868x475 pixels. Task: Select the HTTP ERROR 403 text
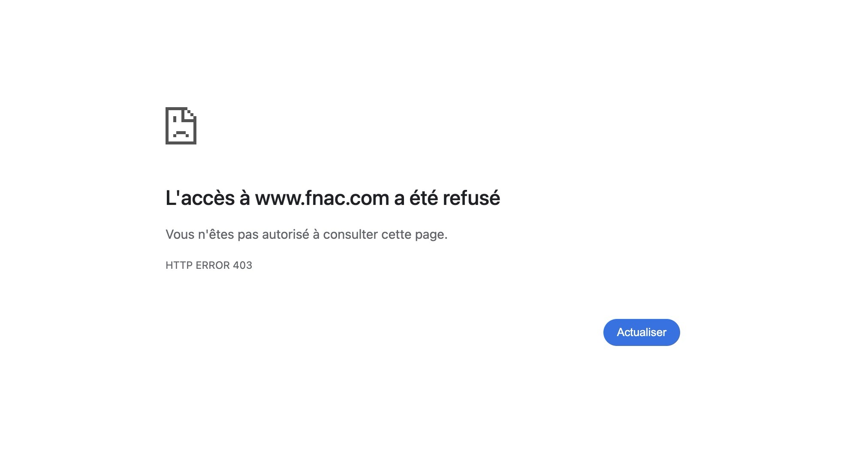point(209,265)
